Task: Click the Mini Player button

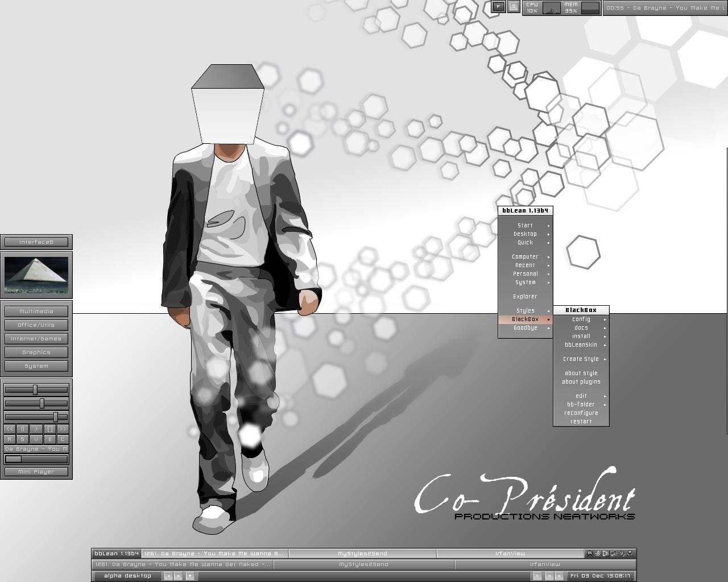Action: pyautogui.click(x=36, y=472)
